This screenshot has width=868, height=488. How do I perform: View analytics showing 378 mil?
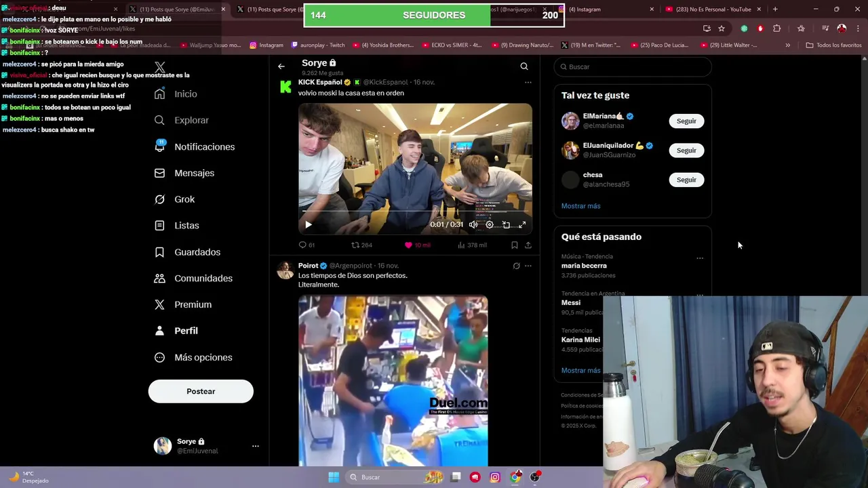[472, 245]
